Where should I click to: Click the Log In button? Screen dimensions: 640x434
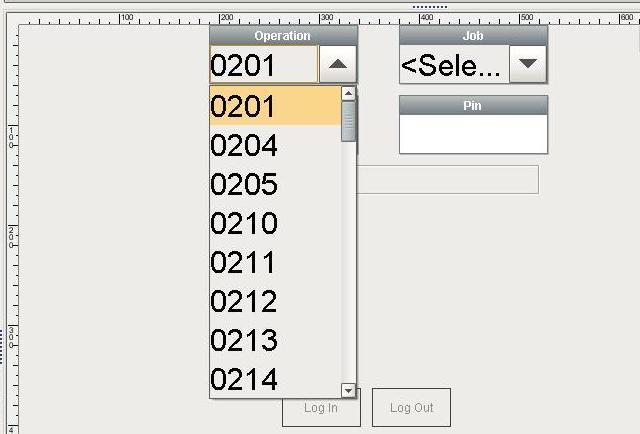(321, 407)
